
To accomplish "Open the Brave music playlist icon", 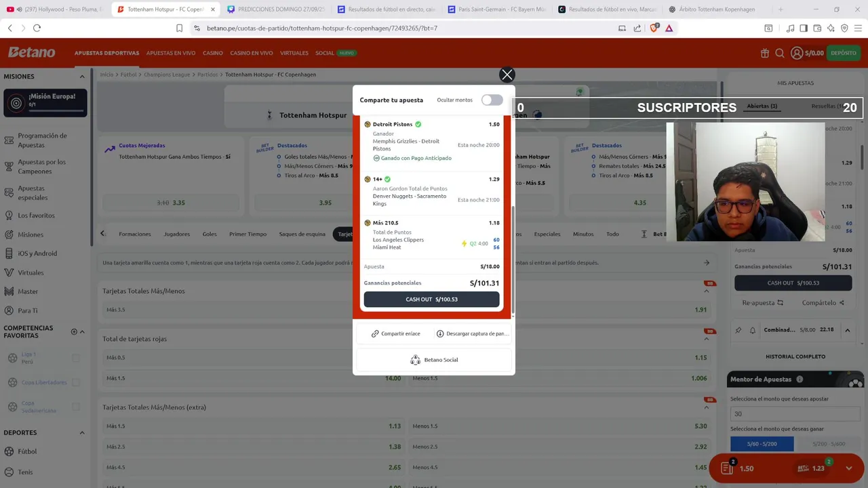I will coord(790,28).
